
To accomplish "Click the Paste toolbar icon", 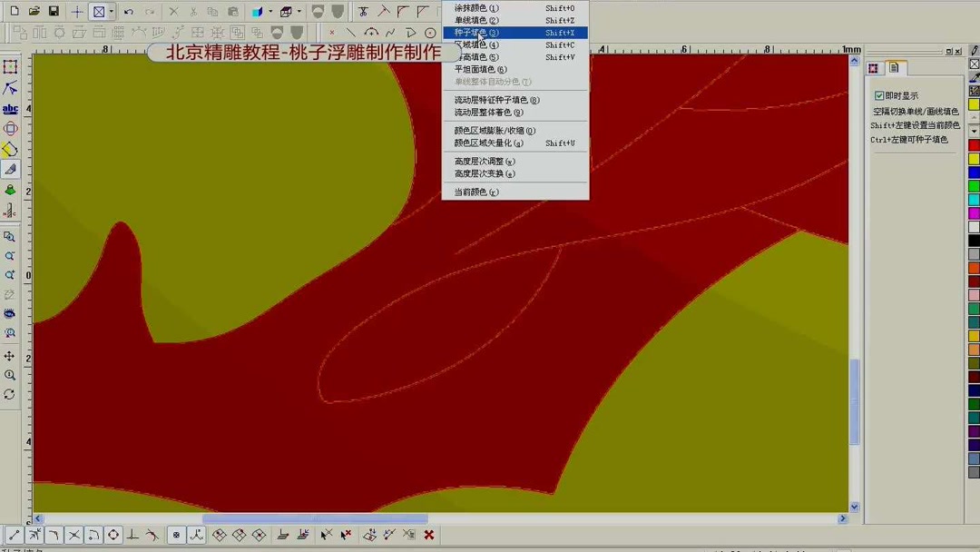I will (232, 10).
